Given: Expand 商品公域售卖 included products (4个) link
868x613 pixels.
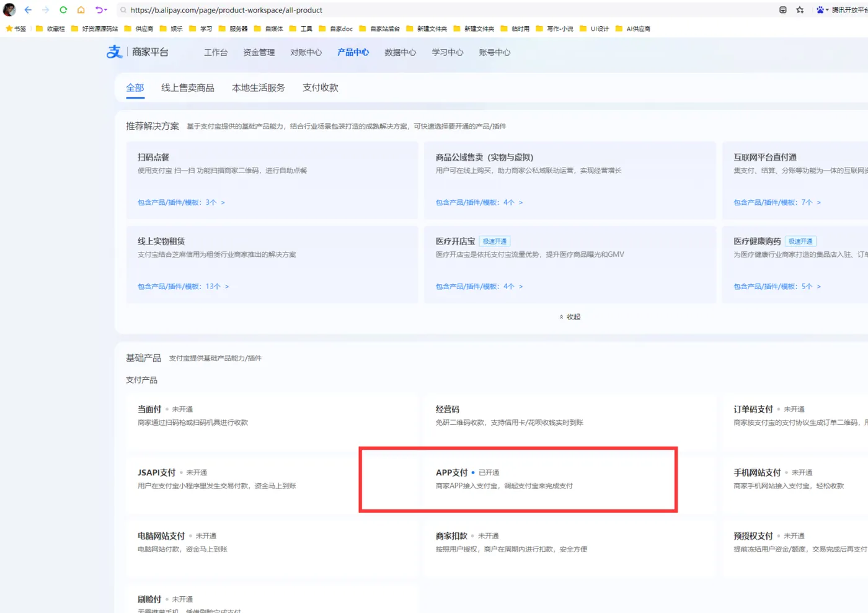Looking at the screenshot, I should 479,202.
